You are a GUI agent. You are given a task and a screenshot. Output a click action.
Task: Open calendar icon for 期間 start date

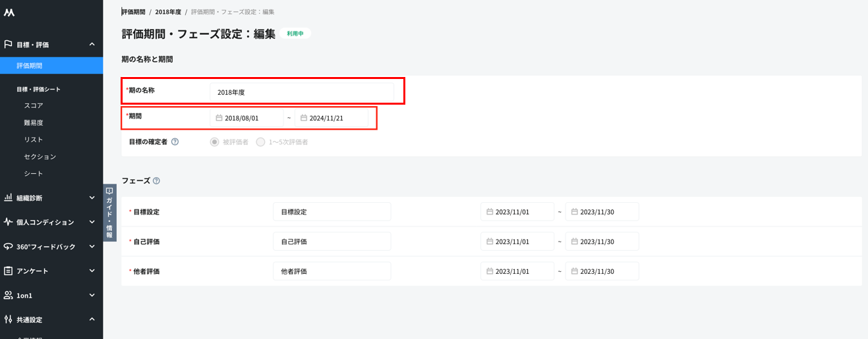pyautogui.click(x=219, y=118)
